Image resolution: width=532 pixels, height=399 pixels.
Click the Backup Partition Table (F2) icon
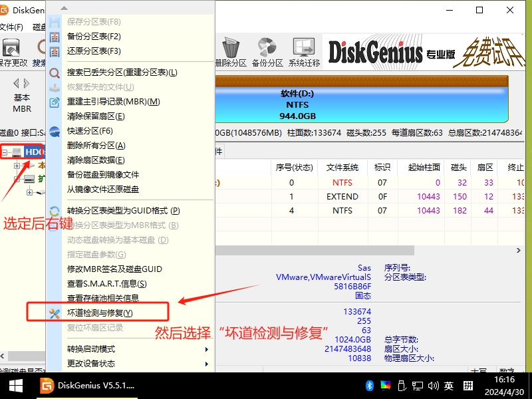[55, 37]
